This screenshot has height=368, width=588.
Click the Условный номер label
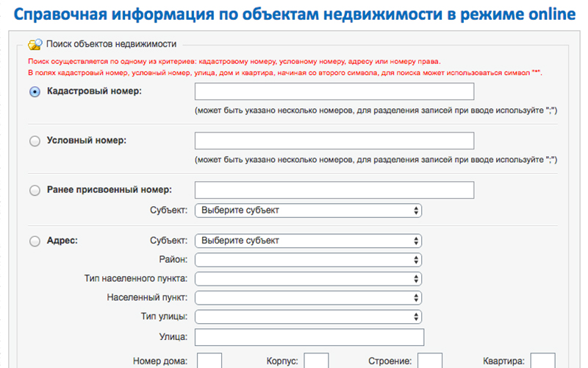pos(87,141)
